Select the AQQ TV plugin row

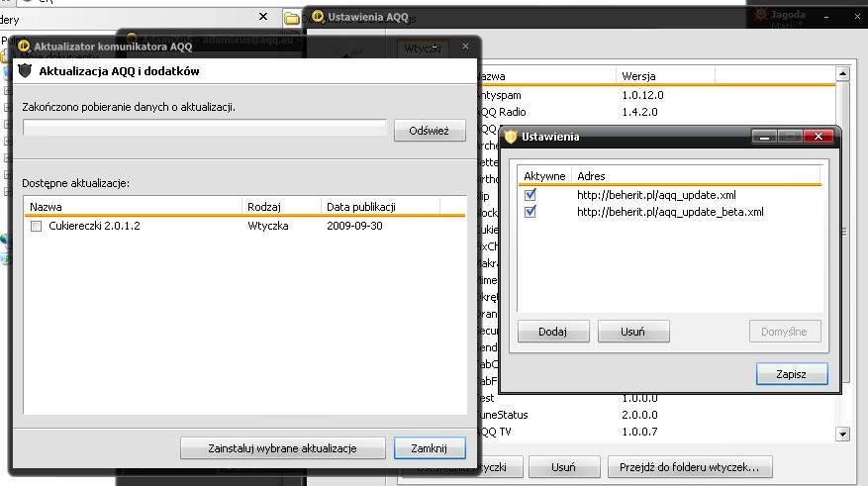(656, 432)
